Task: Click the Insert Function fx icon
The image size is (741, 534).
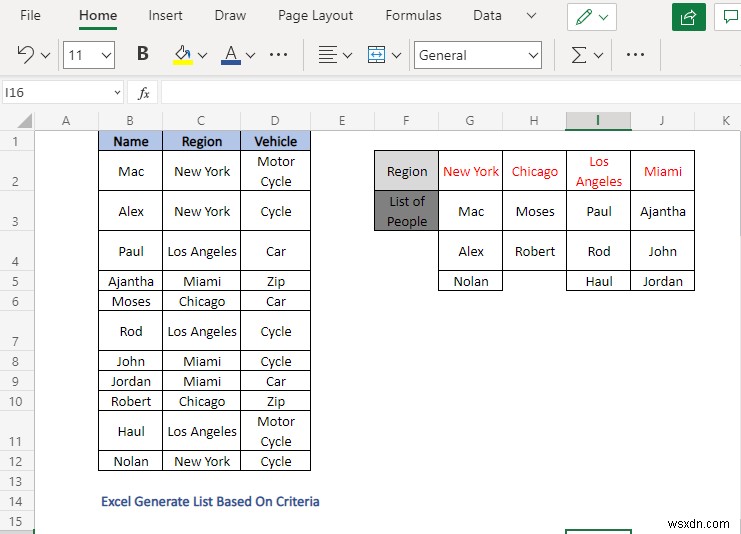Action: tap(143, 93)
